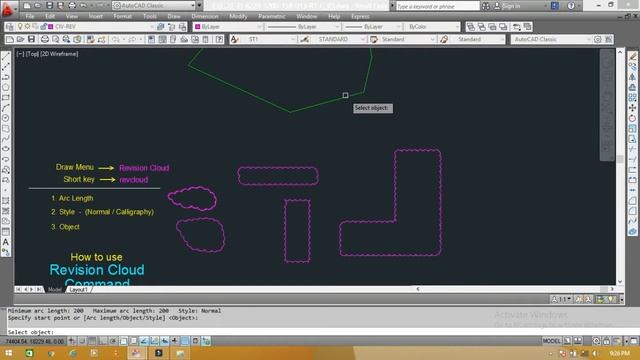The height and width of the screenshot is (360, 640).
Task: Select the Fillet modify tool
Action: 632,211
